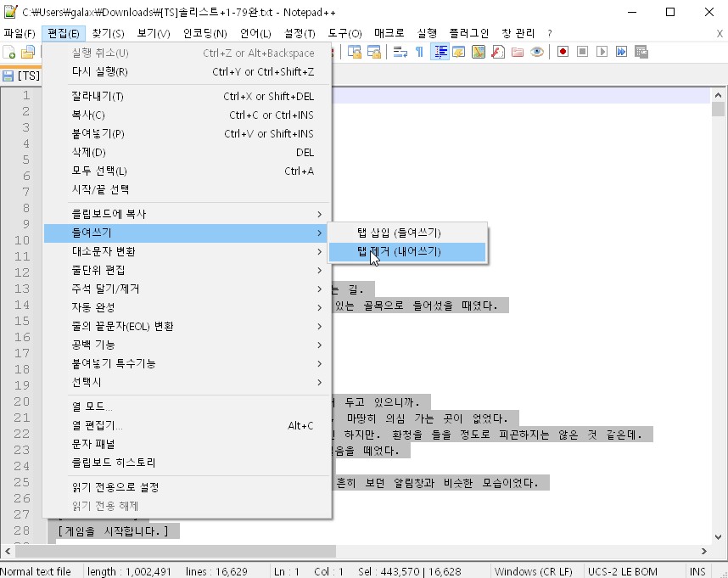Click horizontal scrollbar right arrow
This screenshot has height=578, width=728.
704,551
